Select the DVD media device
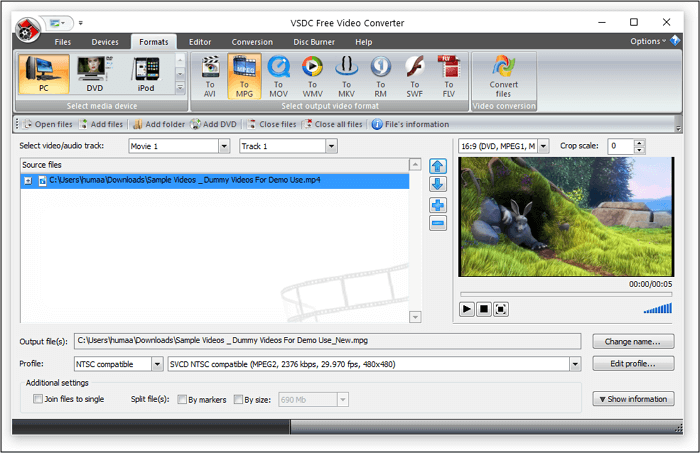700x453 pixels. (96, 75)
